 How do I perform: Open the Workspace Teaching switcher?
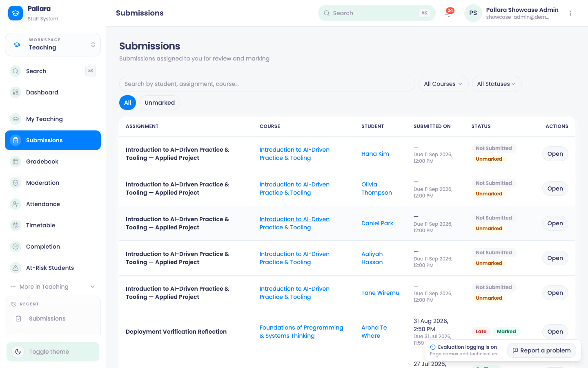coord(53,45)
